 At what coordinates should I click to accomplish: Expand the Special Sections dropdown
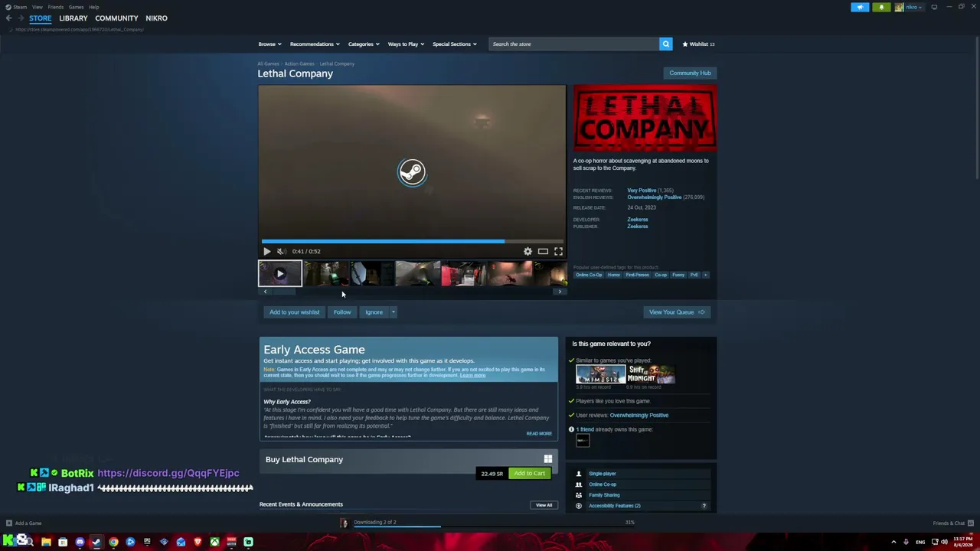pyautogui.click(x=454, y=44)
